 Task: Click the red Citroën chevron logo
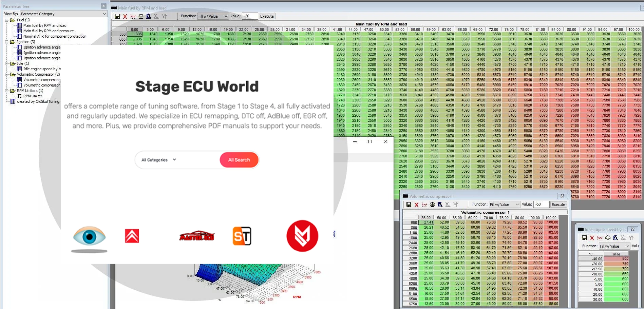click(x=132, y=236)
